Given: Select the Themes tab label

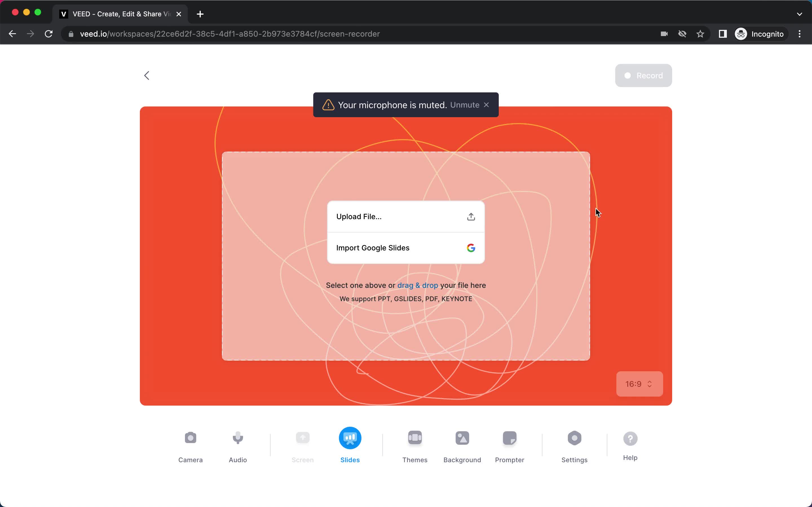Looking at the screenshot, I should coord(414,460).
